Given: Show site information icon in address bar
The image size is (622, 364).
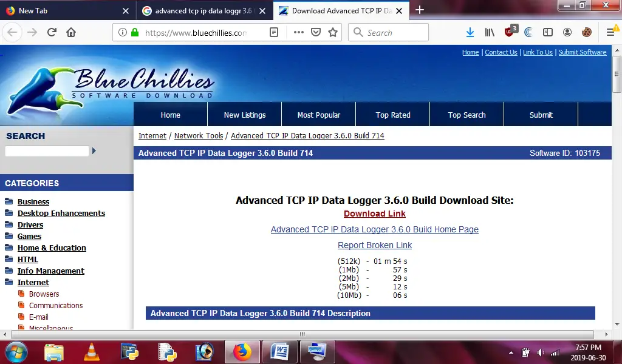Looking at the screenshot, I should click(122, 33).
